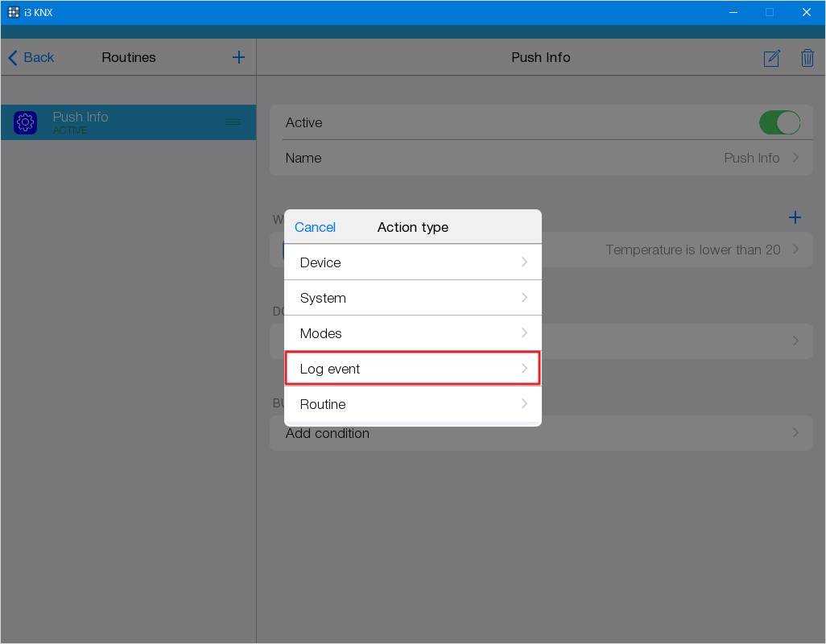The height and width of the screenshot is (644, 826).
Task: Click the i3 KNX app icon
Action: (x=14, y=12)
